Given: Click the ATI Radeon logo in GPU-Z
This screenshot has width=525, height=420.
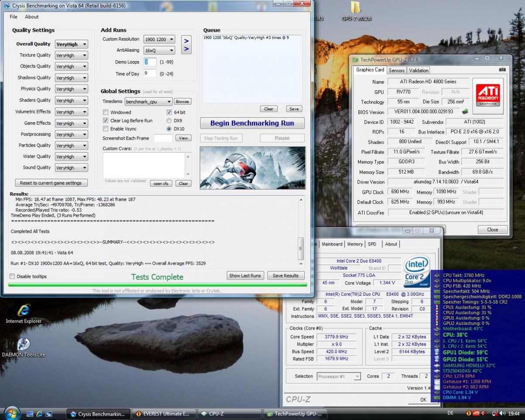Looking at the screenshot, I should (487, 96).
